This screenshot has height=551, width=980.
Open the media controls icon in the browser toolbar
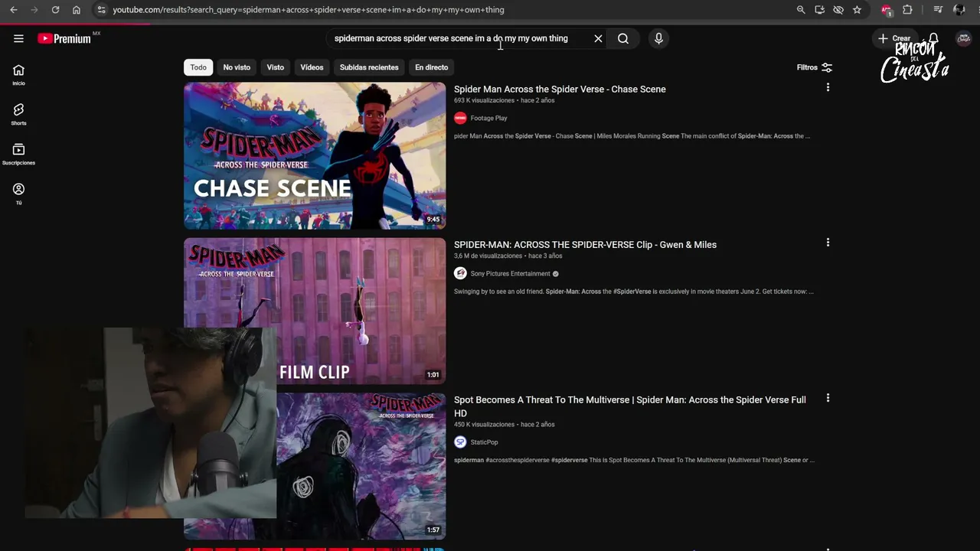938,10
